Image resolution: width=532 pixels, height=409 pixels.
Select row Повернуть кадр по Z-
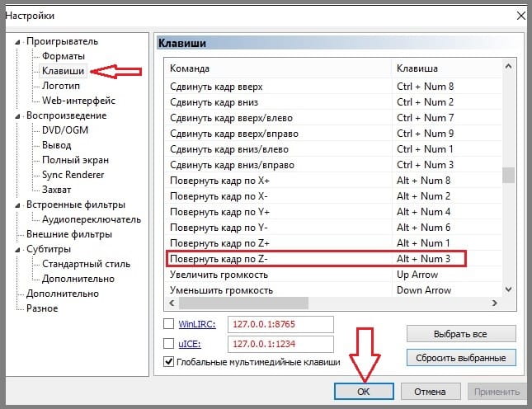333,259
